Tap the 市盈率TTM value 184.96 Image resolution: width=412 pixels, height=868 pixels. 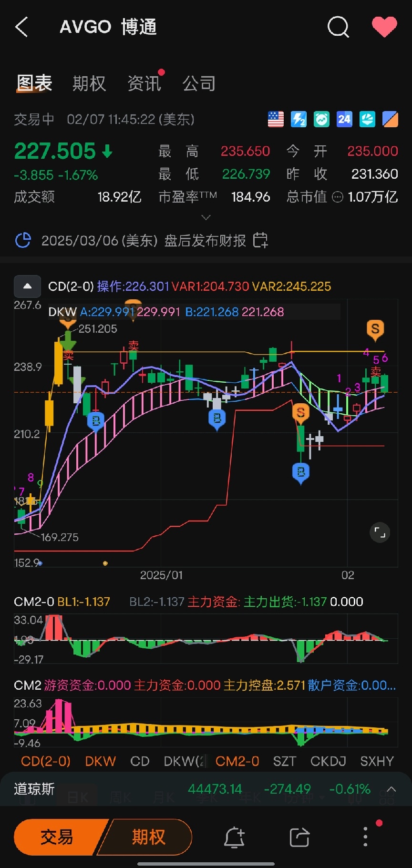point(251,197)
